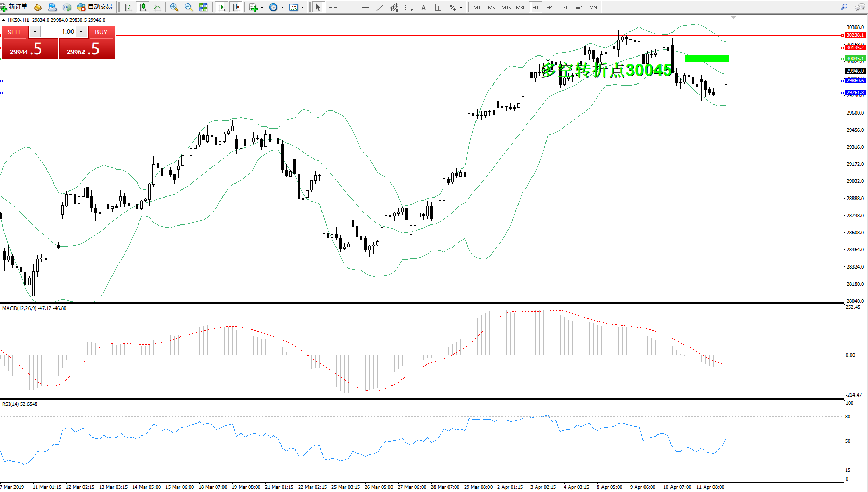Collapse the one-click trading panel triangle
Image resolution: width=868 pixels, height=492 pixels.
point(4,20)
